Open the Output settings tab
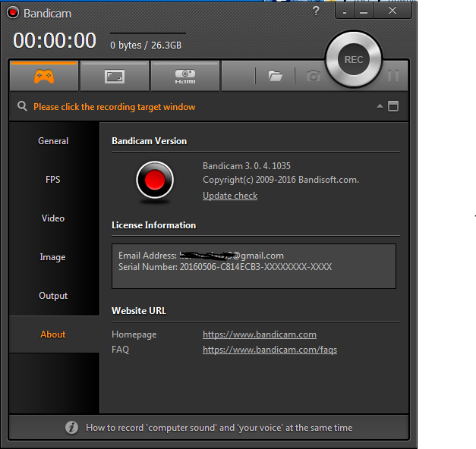 (x=53, y=296)
